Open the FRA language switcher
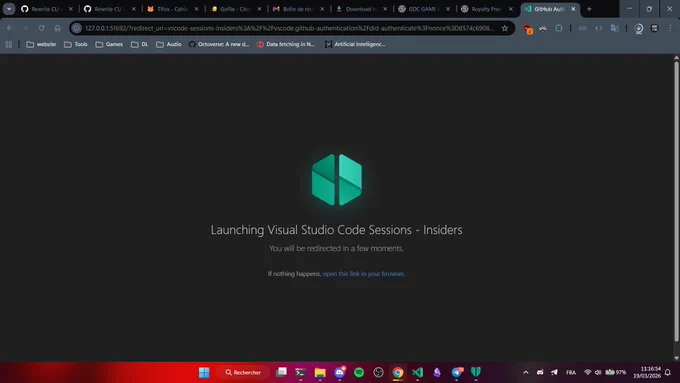The height and width of the screenshot is (383, 680). pyautogui.click(x=571, y=372)
